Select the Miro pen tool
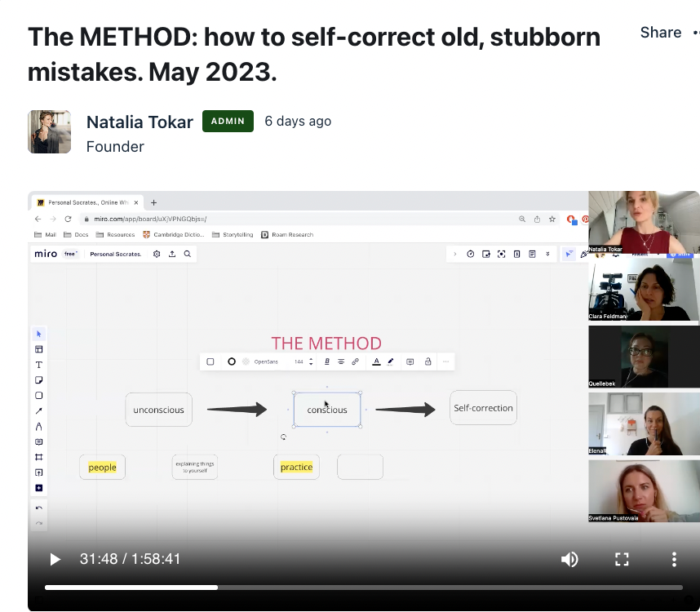 coord(39,426)
